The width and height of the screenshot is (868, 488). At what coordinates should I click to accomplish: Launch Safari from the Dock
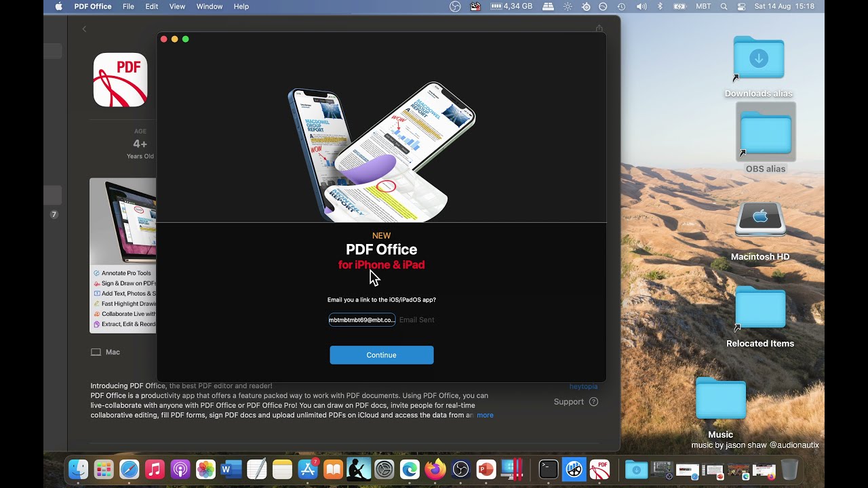tap(130, 469)
